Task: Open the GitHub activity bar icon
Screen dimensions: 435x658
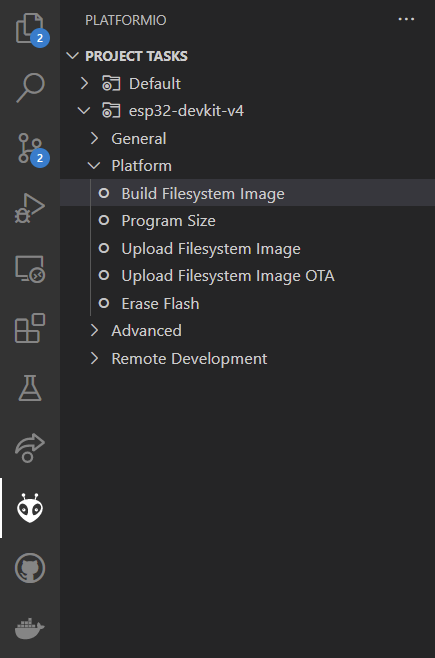Action: tap(30, 568)
